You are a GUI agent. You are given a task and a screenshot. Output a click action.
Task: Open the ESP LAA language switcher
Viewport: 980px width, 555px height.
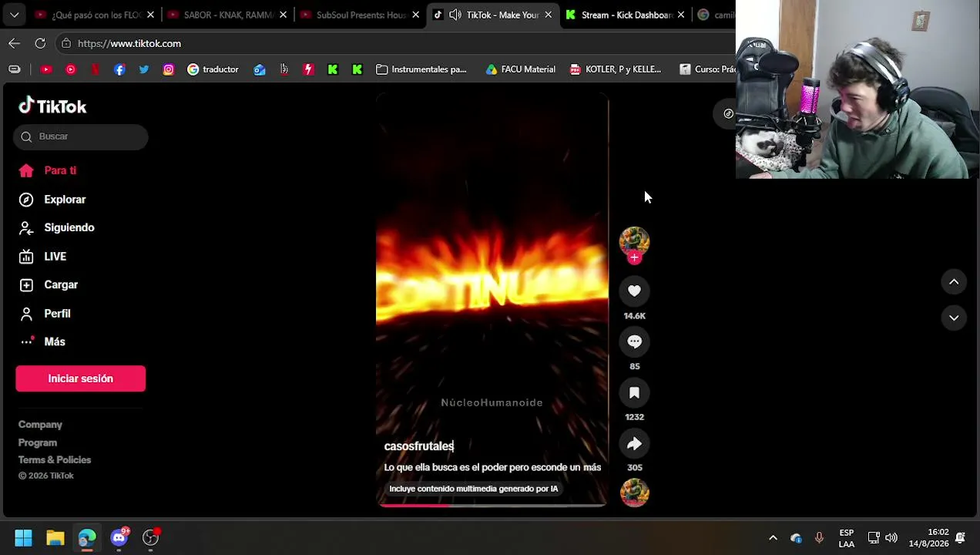[846, 538]
